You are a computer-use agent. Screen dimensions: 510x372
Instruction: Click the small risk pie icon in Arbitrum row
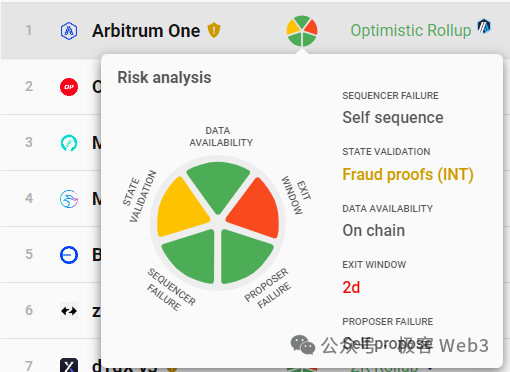(302, 31)
